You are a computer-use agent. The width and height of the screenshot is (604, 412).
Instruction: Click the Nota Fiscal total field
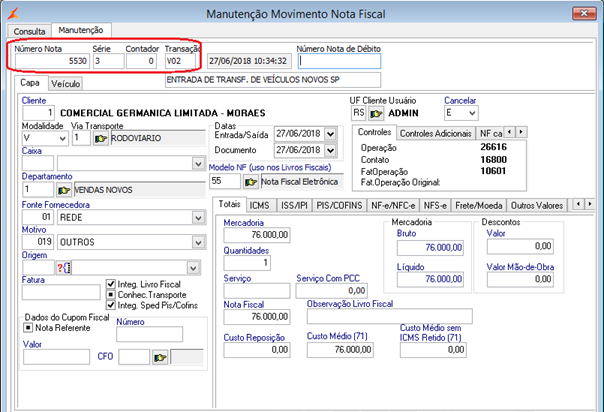click(x=257, y=317)
